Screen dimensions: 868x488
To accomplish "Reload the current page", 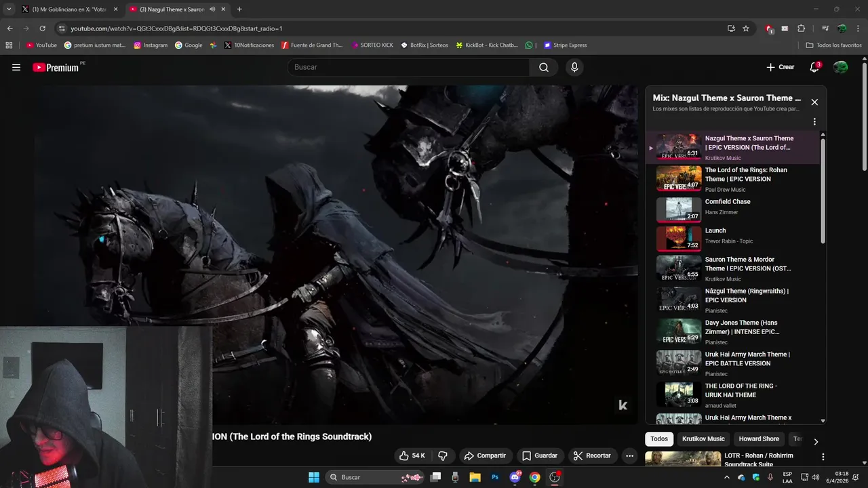I will click(42, 28).
